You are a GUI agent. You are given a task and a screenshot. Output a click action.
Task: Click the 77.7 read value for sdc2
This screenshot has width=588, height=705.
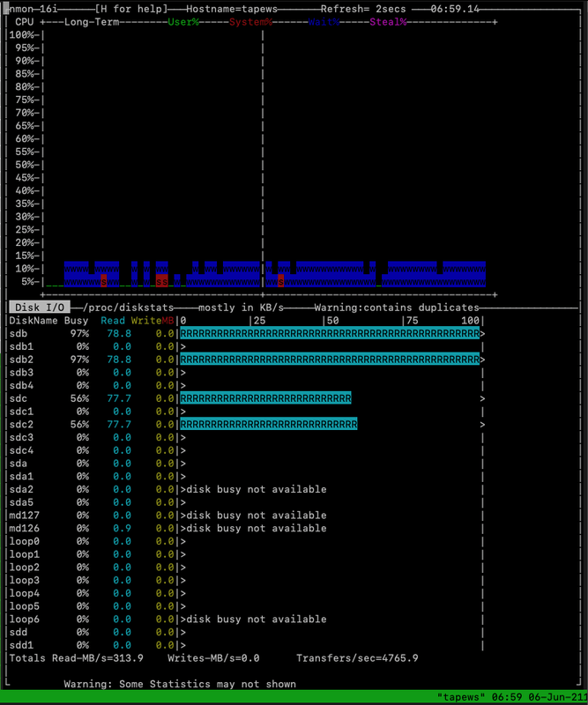coord(119,425)
